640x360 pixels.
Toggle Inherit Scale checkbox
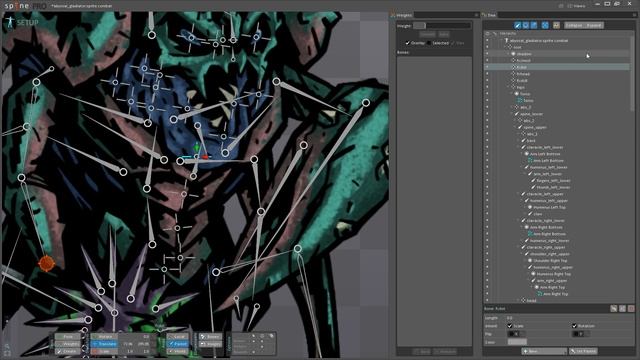pos(509,326)
